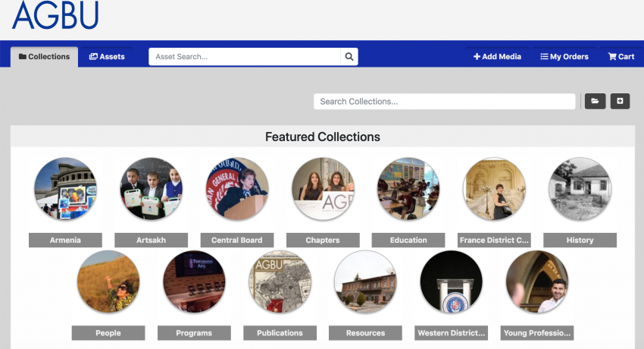644x349 pixels.
Task: Switch to the Collections tab
Action: [x=45, y=57]
